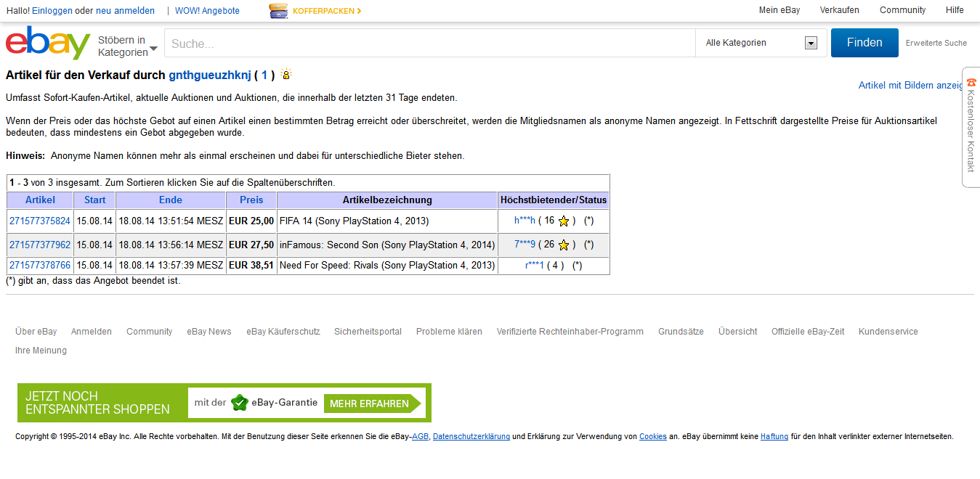Image resolution: width=980 pixels, height=479 pixels.
Task: Open item 271577375824
Action: (40, 221)
